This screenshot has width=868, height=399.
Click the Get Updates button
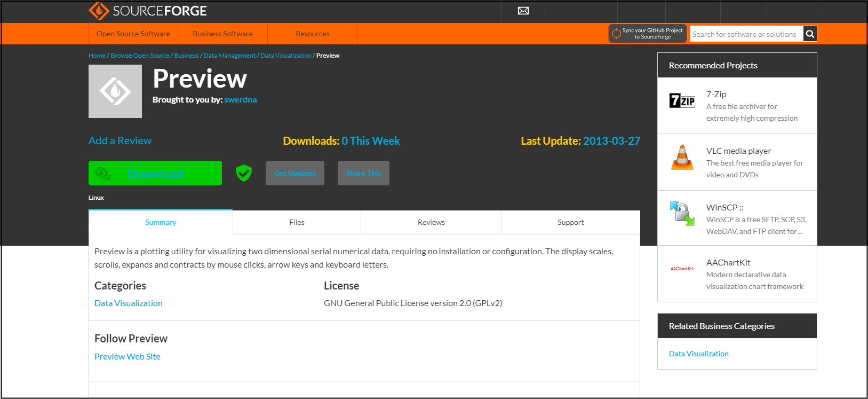[295, 173]
